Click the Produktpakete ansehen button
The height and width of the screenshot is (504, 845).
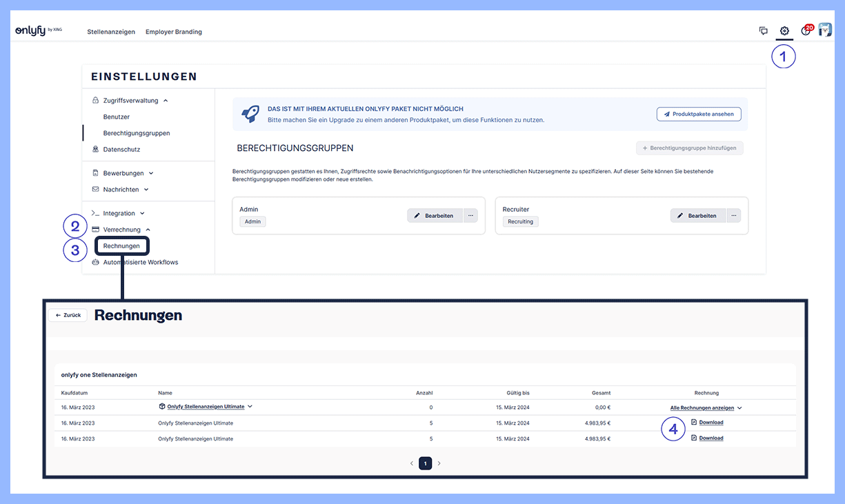pyautogui.click(x=699, y=114)
